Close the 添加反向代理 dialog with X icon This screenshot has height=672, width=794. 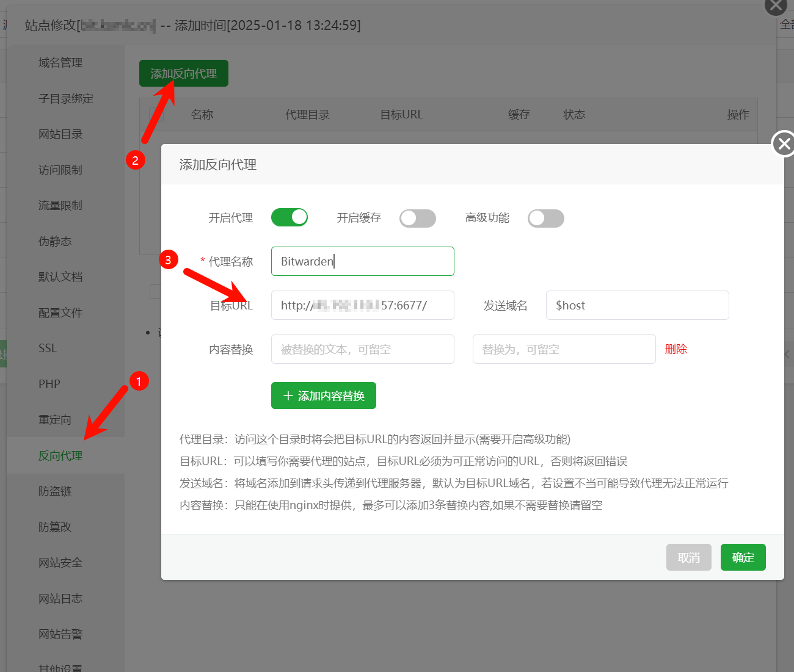click(x=784, y=144)
